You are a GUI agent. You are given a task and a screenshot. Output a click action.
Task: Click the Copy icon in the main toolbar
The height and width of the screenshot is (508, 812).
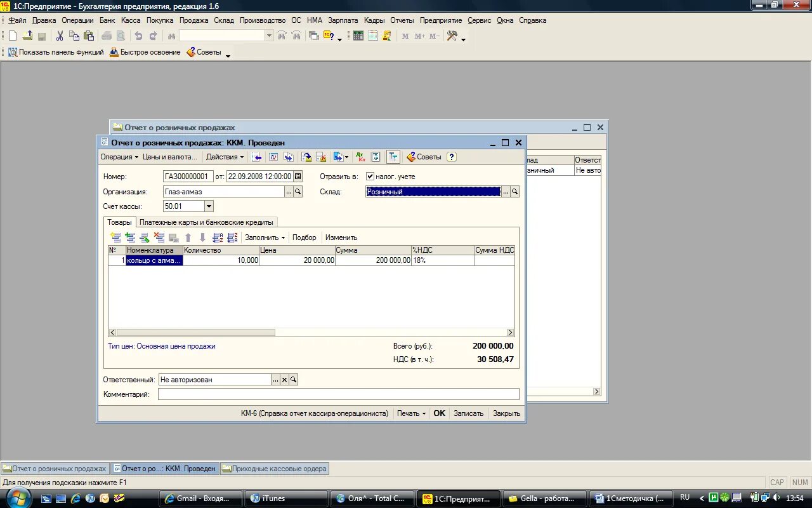pyautogui.click(x=75, y=36)
